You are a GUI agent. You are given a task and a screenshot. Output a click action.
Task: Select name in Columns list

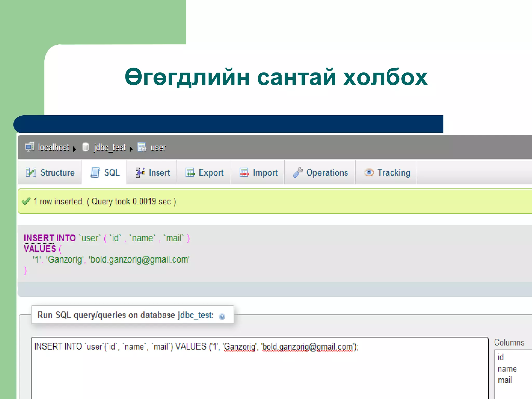pyautogui.click(x=507, y=369)
